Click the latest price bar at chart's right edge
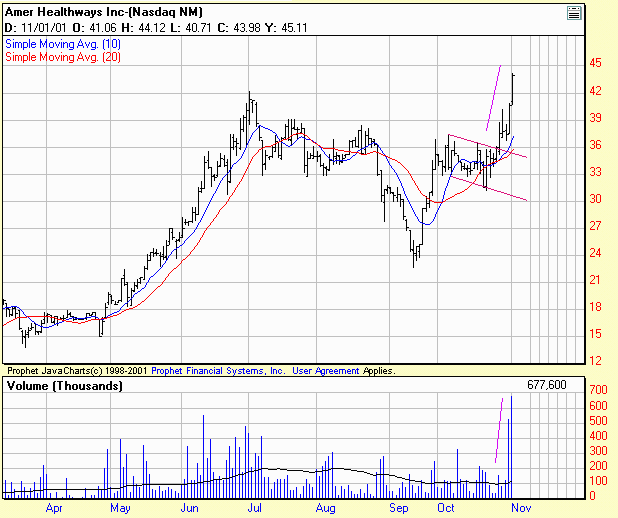 [x=513, y=89]
